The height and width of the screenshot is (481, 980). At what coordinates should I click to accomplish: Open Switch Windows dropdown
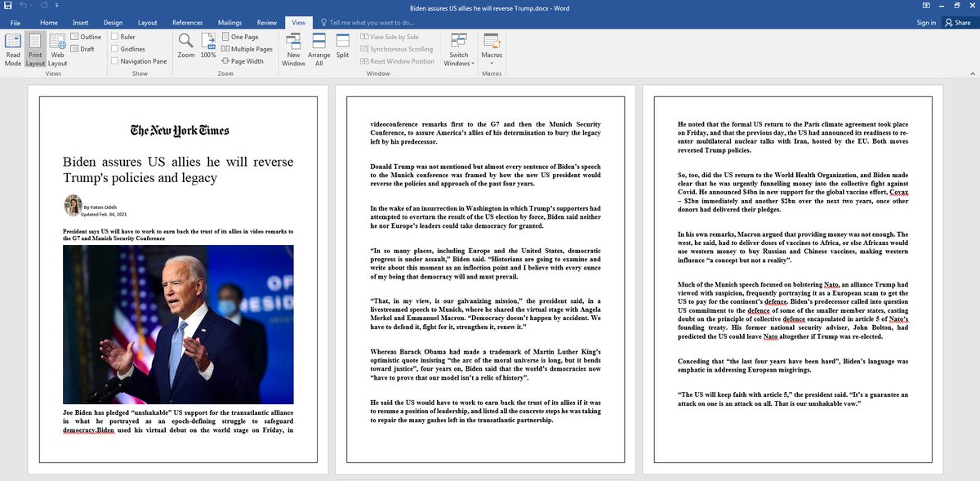[459, 49]
